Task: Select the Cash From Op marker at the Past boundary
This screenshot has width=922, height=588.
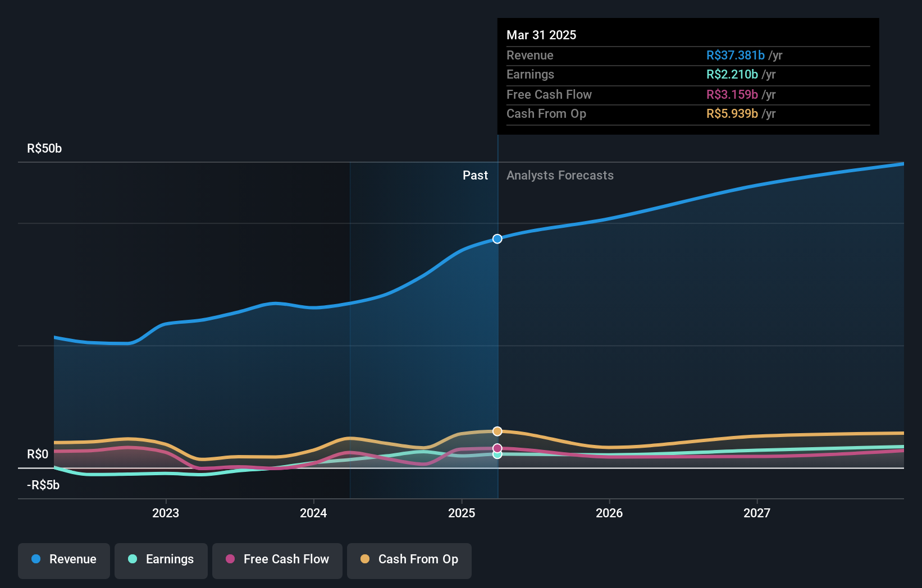Action: point(496,430)
